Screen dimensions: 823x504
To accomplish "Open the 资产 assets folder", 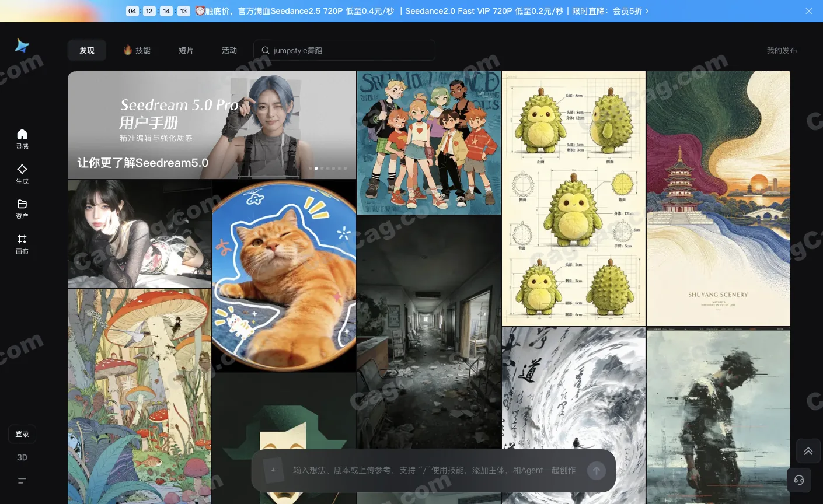I will [22, 209].
